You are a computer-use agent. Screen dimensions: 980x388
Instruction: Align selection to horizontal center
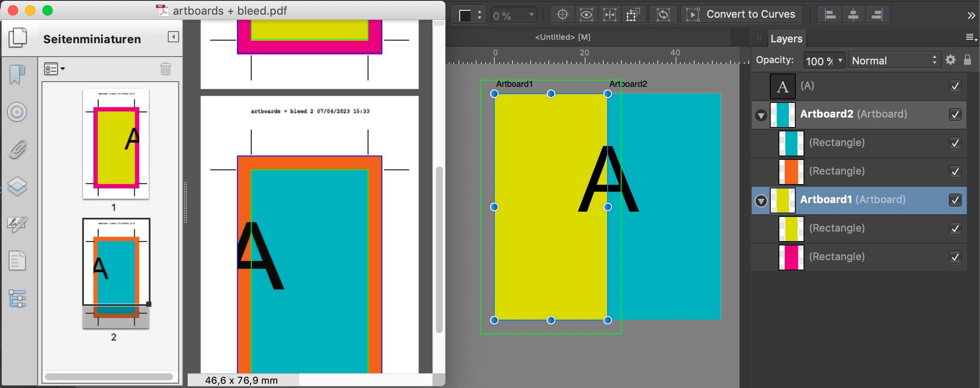click(x=853, y=15)
